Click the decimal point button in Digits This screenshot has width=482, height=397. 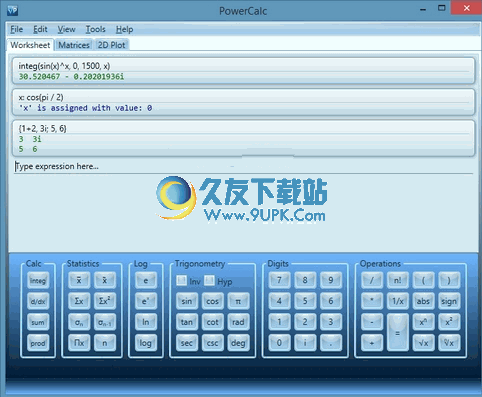[x=331, y=343]
